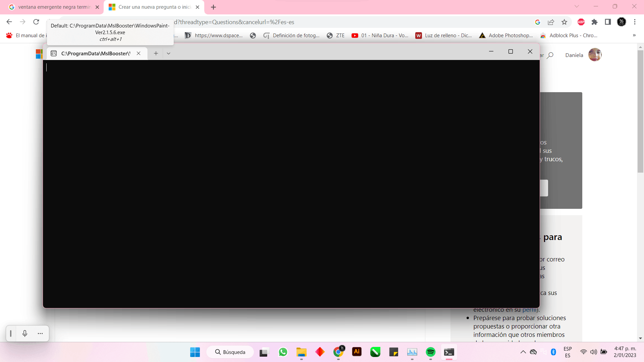The image size is (644, 362).
Task: Expand the terminal profile dropdown chevron
Action: 168,53
